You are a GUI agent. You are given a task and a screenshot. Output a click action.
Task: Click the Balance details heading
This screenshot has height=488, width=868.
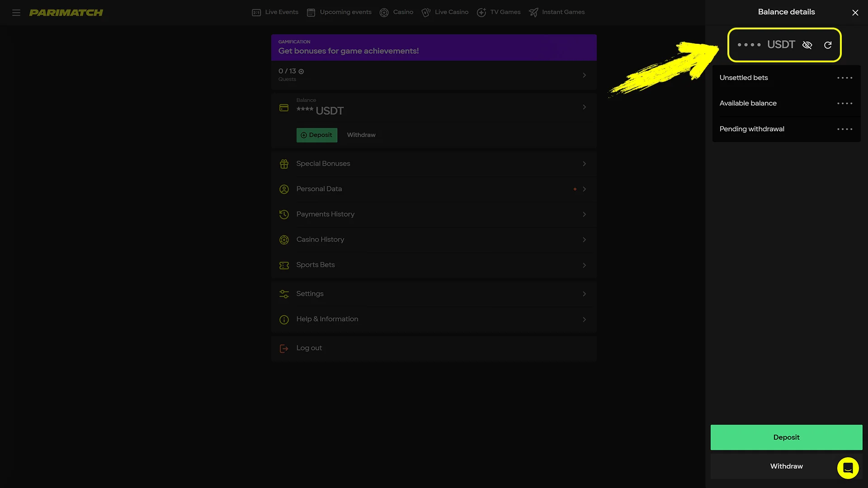coord(787,12)
